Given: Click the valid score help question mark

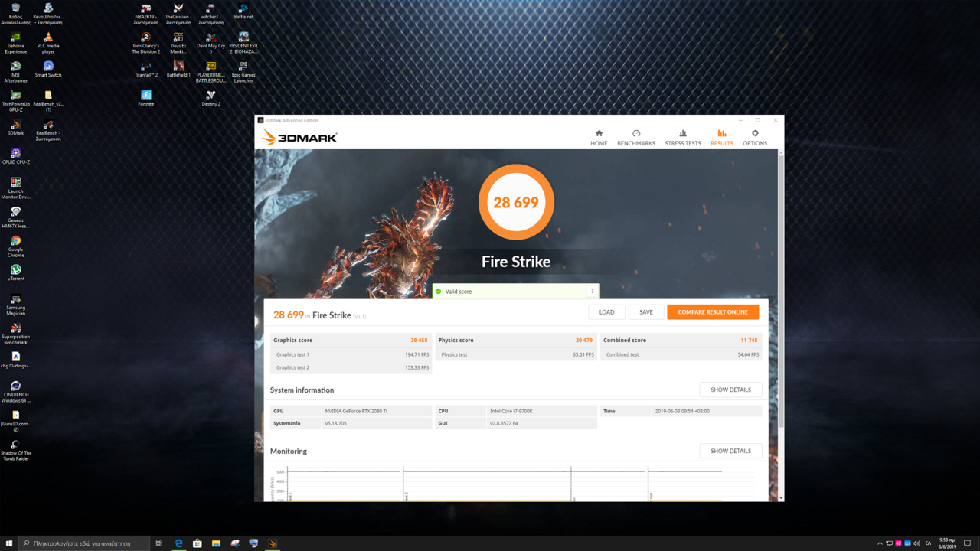Looking at the screenshot, I should (592, 292).
